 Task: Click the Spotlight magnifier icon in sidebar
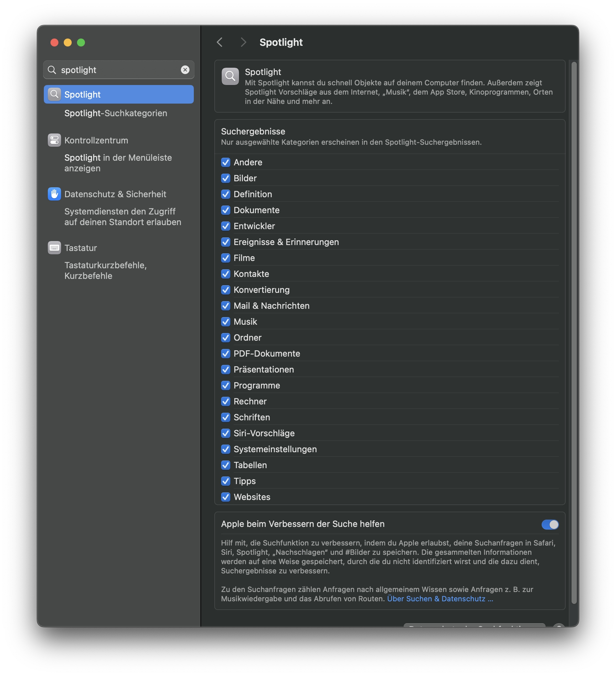coord(54,95)
